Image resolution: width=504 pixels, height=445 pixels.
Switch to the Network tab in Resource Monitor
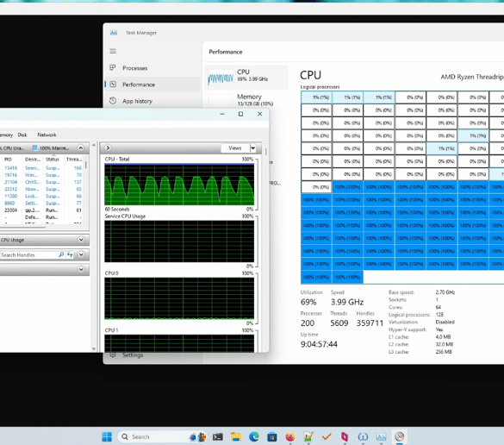pos(47,135)
